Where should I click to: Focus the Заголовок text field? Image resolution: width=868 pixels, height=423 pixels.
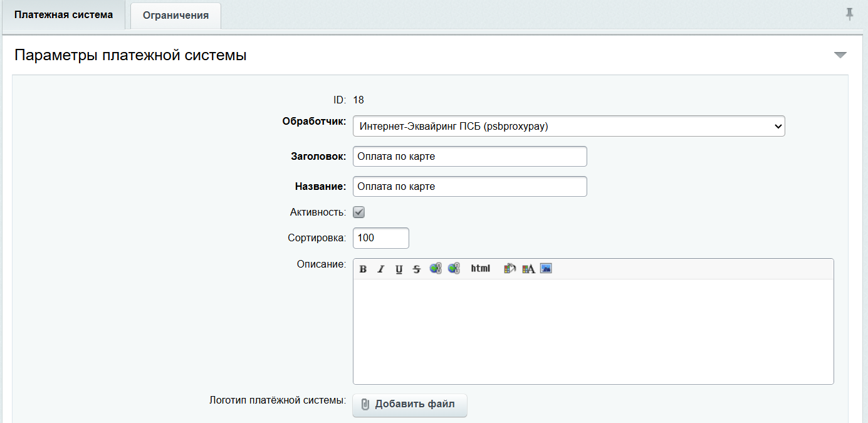click(x=469, y=157)
